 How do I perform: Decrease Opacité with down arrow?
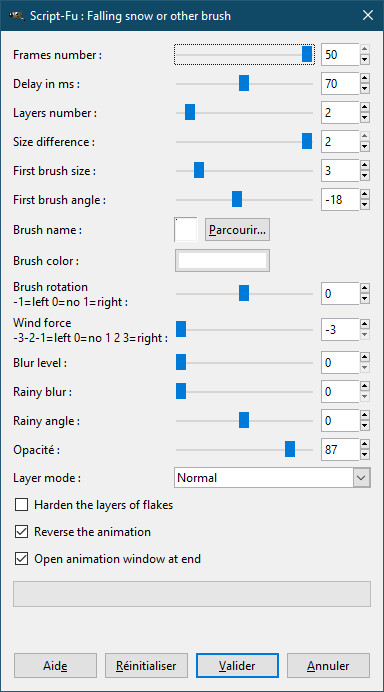click(365, 455)
